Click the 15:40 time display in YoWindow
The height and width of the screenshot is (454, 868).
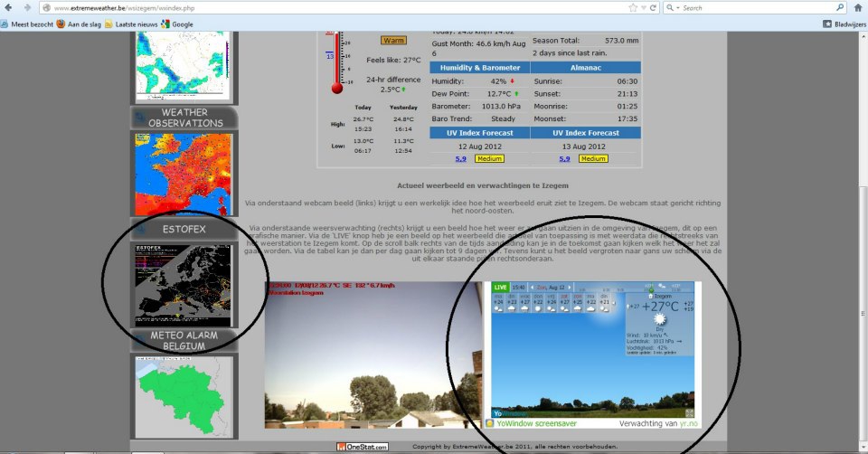coord(518,288)
